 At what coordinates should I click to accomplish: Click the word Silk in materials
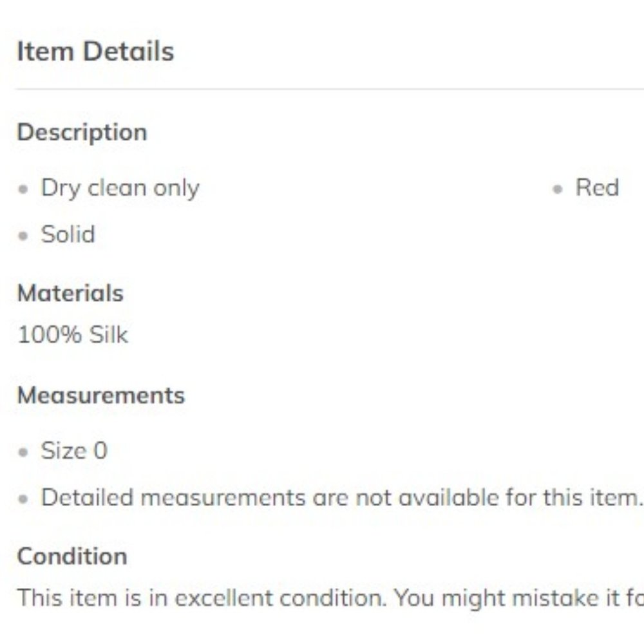pos(108,334)
